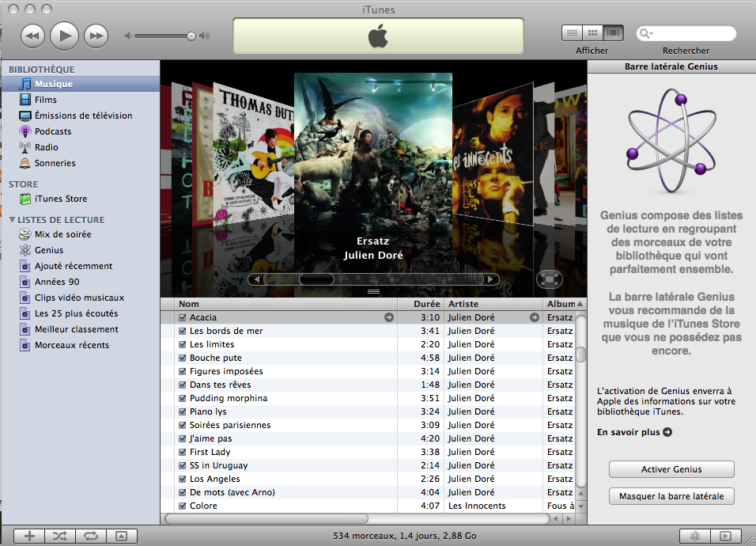
Task: Uncheck the Acacia track checkbox
Action: pyautogui.click(x=182, y=317)
